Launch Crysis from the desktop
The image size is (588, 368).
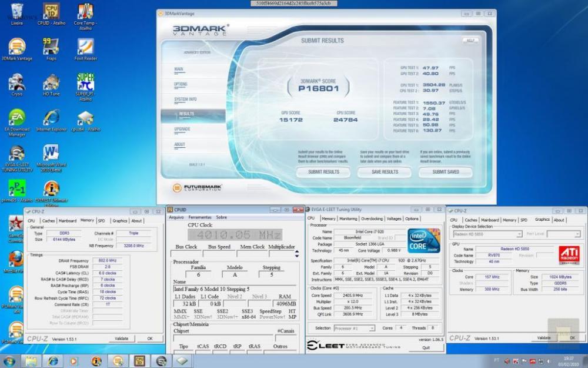[x=17, y=82]
